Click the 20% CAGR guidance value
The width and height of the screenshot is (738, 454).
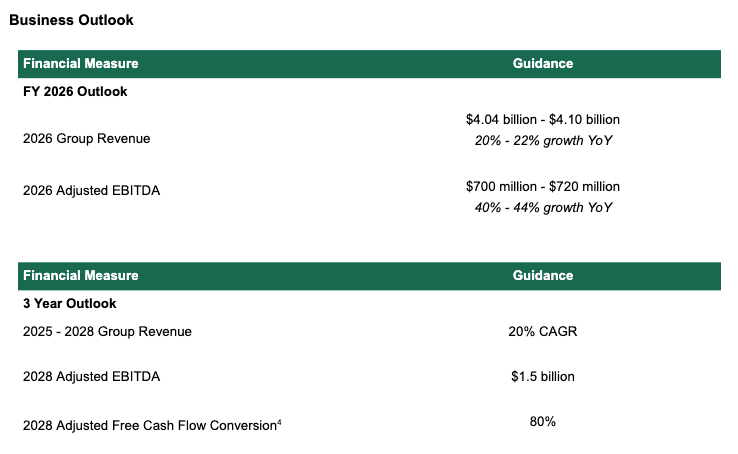tap(543, 331)
